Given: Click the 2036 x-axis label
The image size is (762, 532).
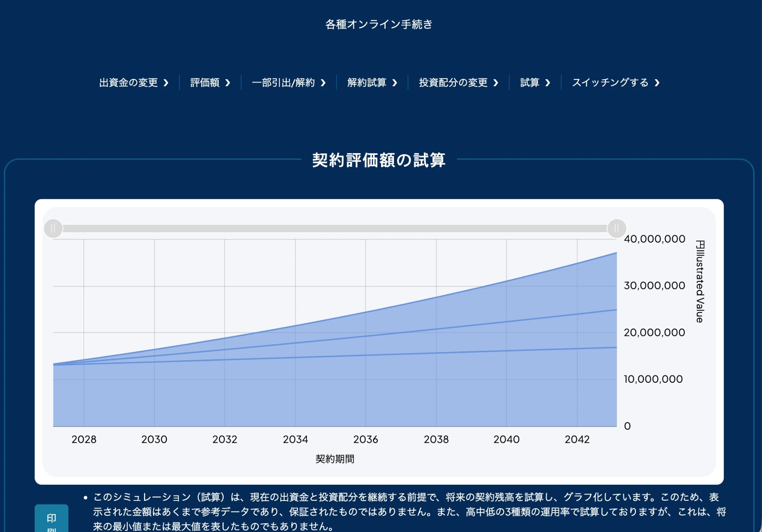Looking at the screenshot, I should pyautogui.click(x=366, y=439).
